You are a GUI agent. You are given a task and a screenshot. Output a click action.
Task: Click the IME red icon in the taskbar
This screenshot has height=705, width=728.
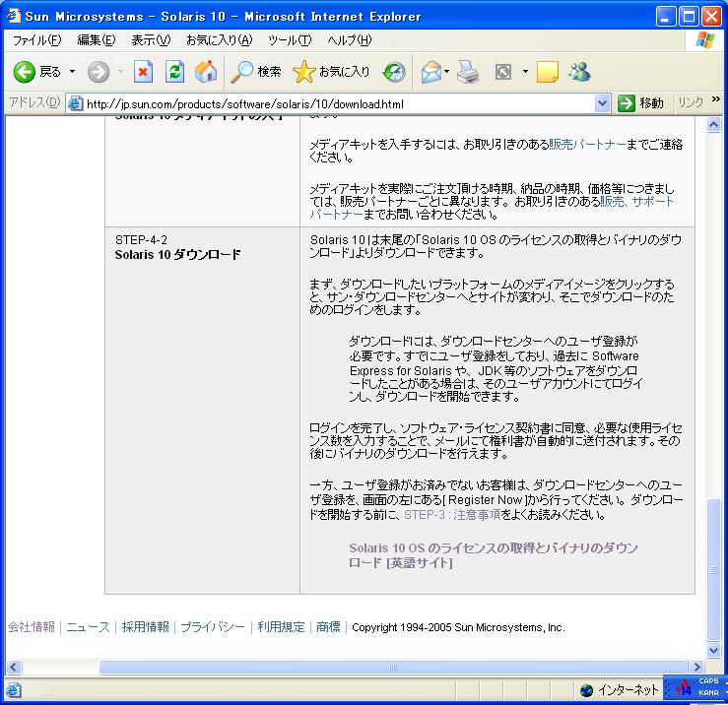click(684, 687)
